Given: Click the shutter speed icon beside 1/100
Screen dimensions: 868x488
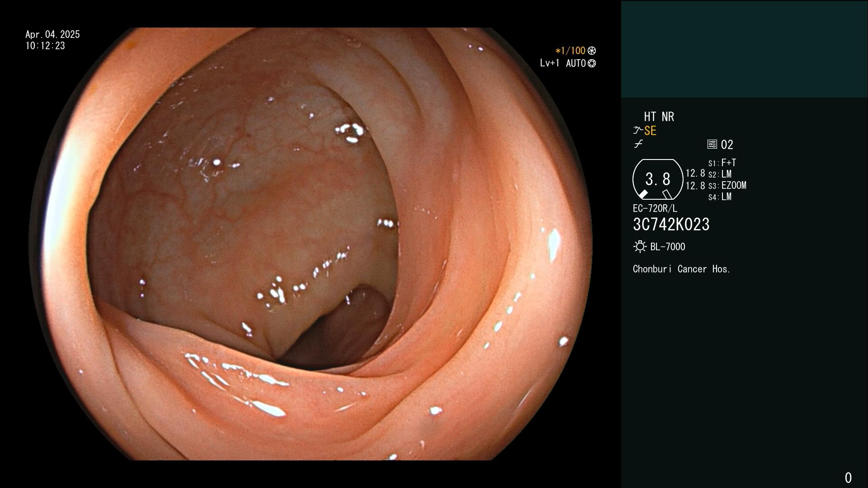Looking at the screenshot, I should (592, 51).
